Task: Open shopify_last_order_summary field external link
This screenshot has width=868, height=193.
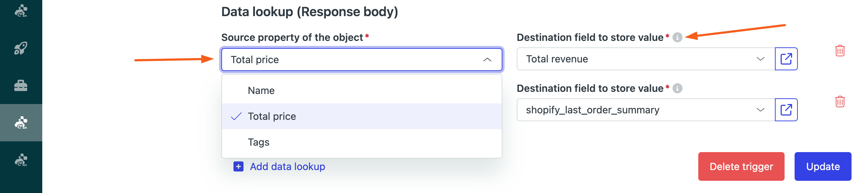Action: coord(786,110)
